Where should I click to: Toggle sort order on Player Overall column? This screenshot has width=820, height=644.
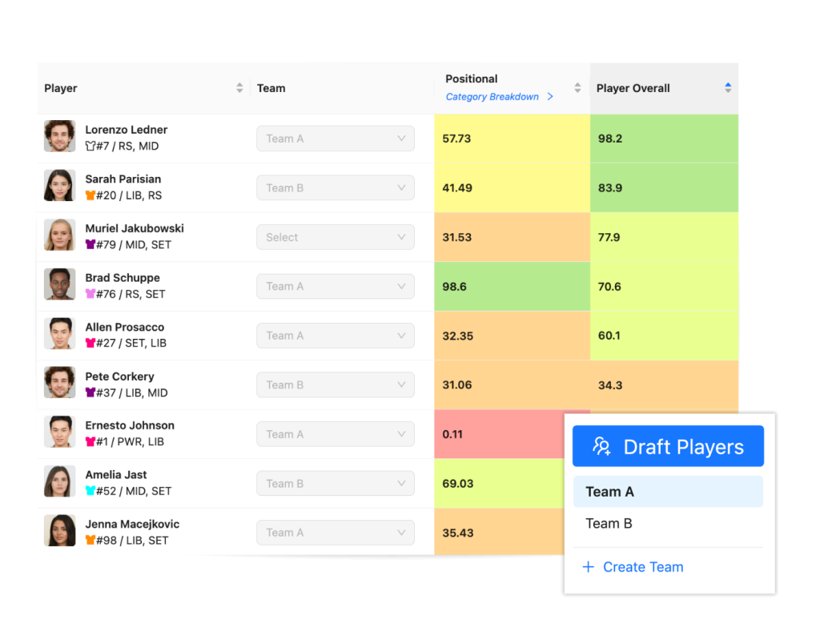(727, 88)
